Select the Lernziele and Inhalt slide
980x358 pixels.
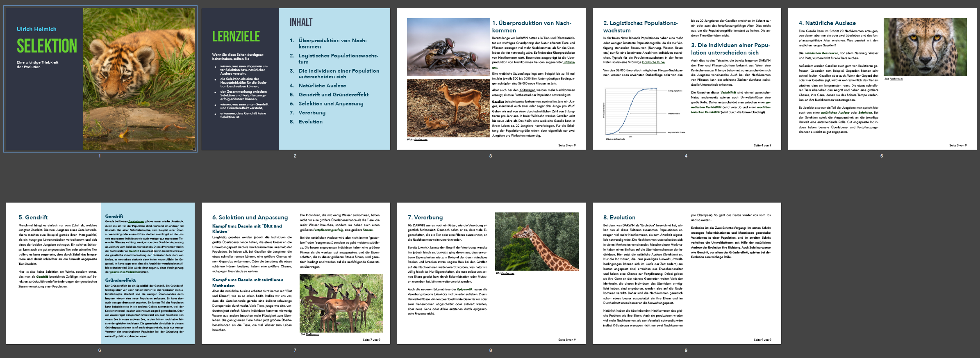point(295,79)
